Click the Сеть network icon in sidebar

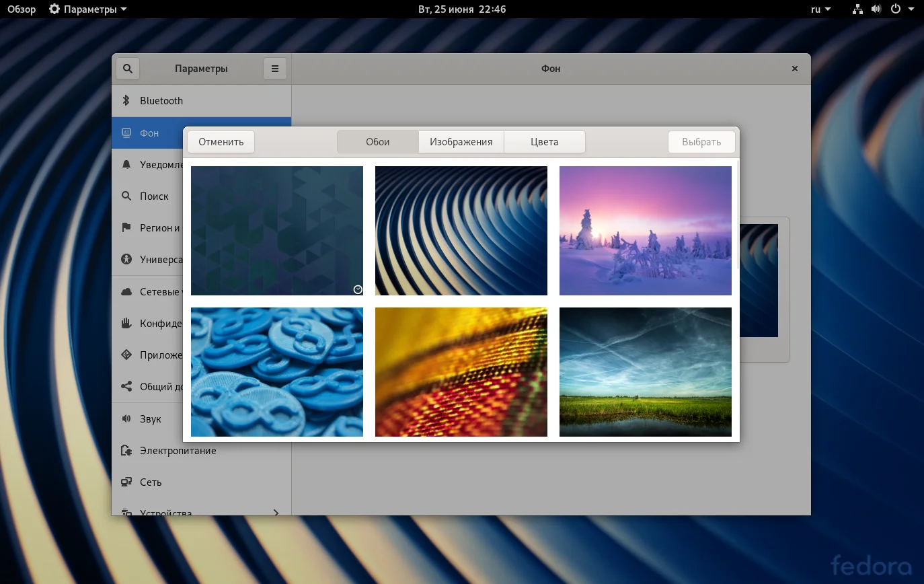click(x=126, y=482)
